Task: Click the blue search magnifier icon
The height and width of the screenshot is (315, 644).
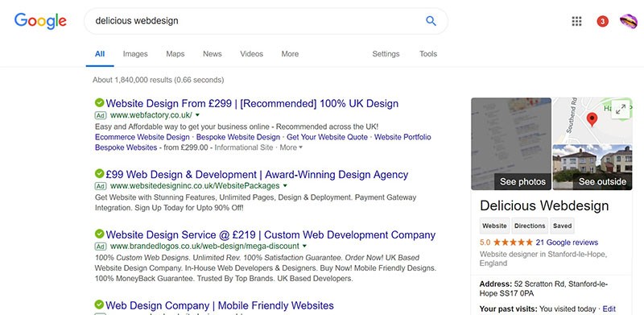Action: pyautogui.click(x=431, y=21)
